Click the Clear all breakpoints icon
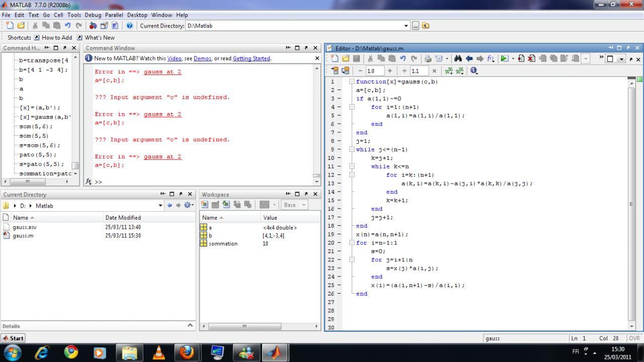 (x=531, y=59)
